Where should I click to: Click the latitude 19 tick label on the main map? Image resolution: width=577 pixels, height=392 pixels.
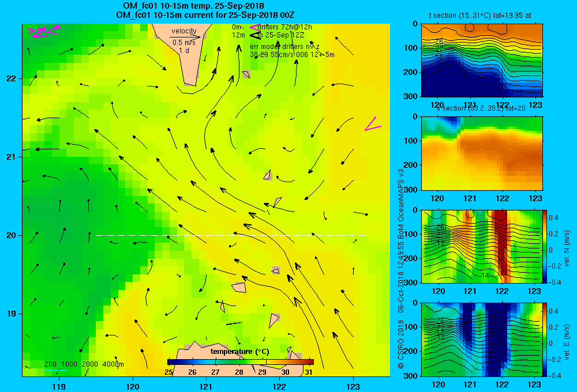click(x=12, y=314)
